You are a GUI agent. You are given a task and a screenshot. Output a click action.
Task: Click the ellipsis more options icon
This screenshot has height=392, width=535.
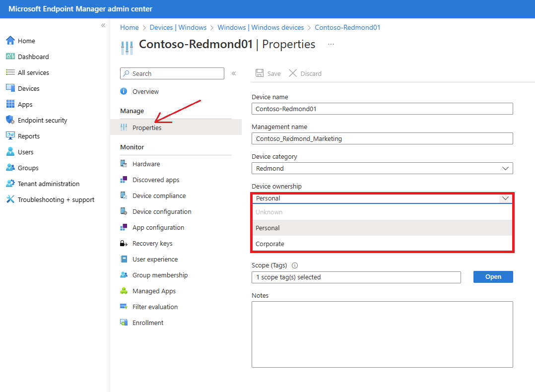pyautogui.click(x=331, y=44)
